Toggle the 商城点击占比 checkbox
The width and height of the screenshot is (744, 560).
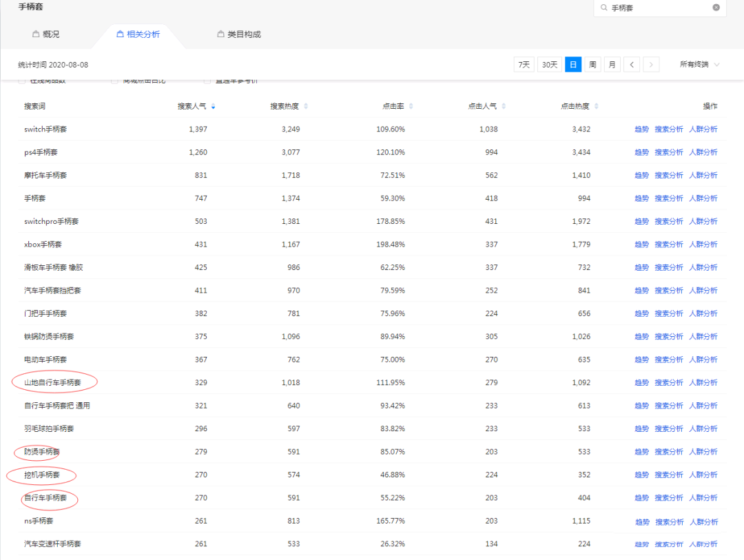[115, 81]
